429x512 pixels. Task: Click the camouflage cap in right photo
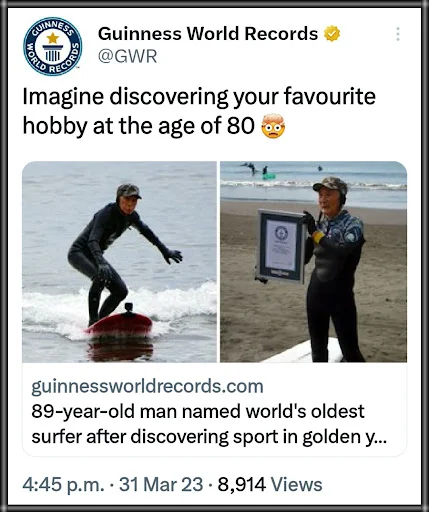[330, 184]
